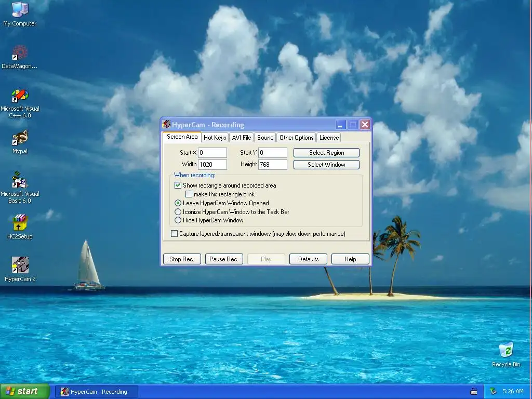
Task: Click the When recording: group label
Action: click(x=194, y=175)
